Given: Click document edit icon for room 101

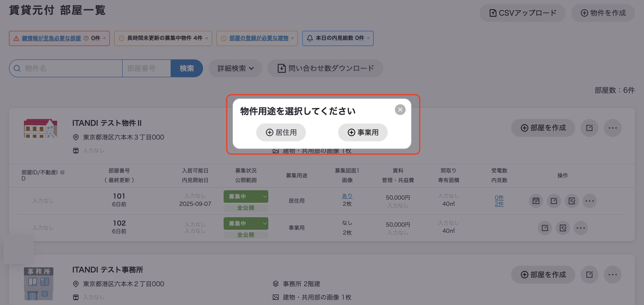Looking at the screenshot, I should click(572, 201).
